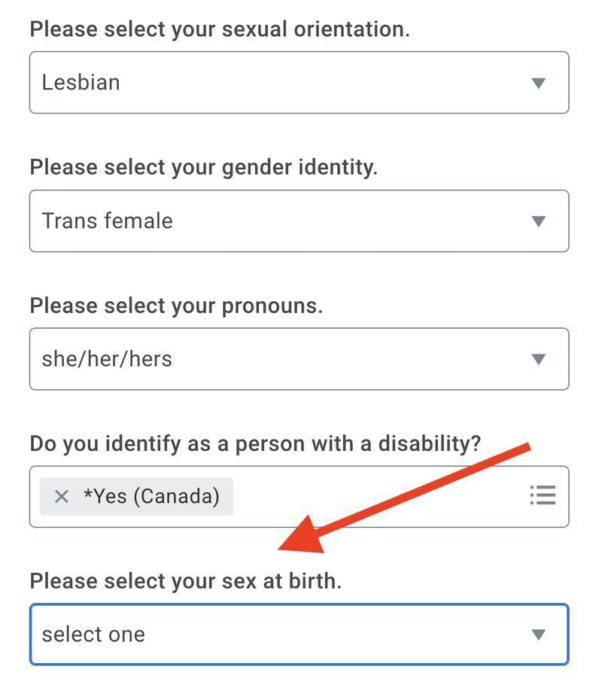Remove the '*Yes (Canada)' selection chip

tap(62, 497)
